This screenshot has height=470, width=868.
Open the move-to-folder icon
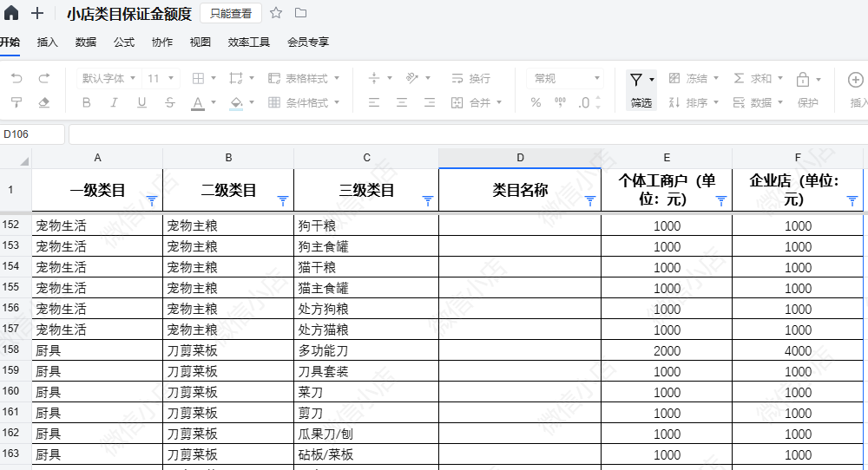click(300, 13)
